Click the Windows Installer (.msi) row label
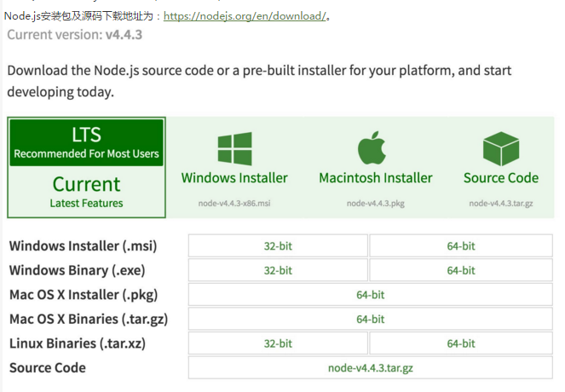Image resolution: width=565 pixels, height=392 pixels. (x=84, y=246)
